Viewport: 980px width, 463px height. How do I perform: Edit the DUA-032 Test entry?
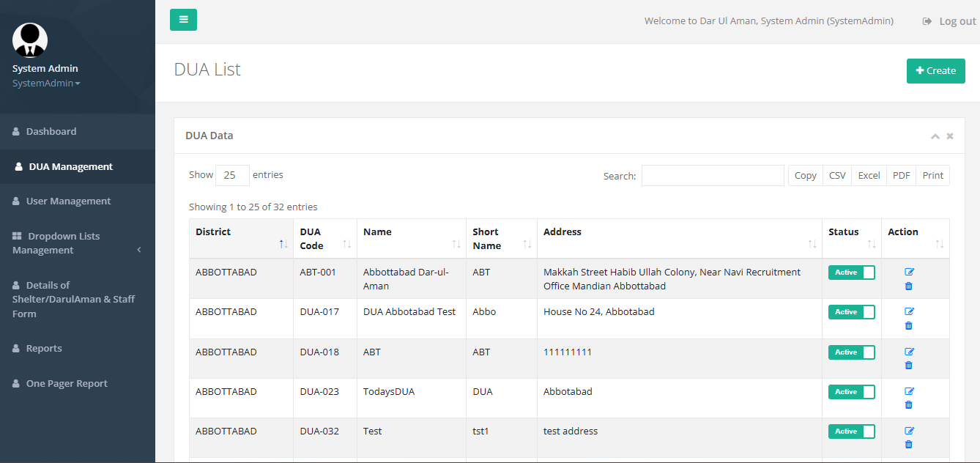pos(909,431)
